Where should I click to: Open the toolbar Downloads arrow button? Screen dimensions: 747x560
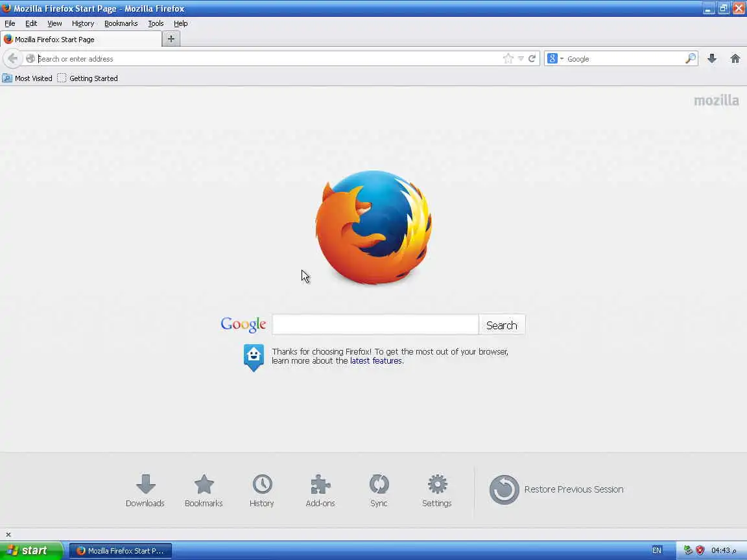click(x=712, y=58)
